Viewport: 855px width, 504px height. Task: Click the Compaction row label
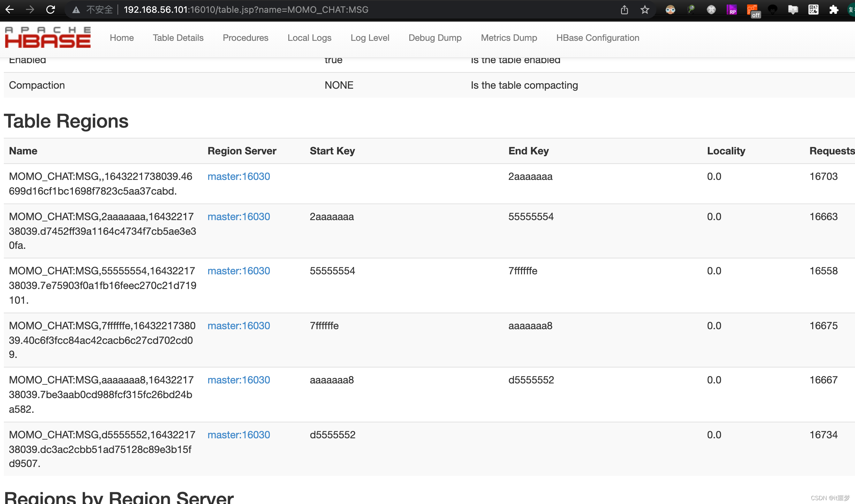click(37, 85)
